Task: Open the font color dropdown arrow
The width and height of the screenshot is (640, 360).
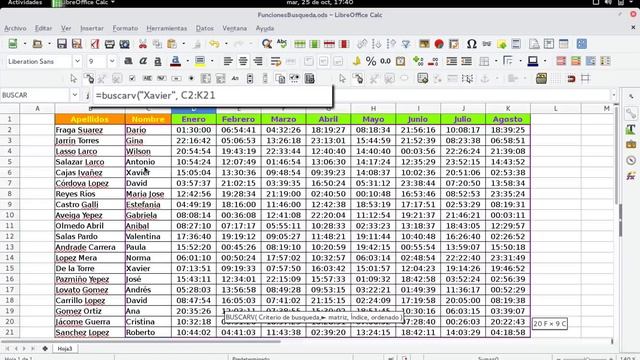Action: (x=187, y=61)
